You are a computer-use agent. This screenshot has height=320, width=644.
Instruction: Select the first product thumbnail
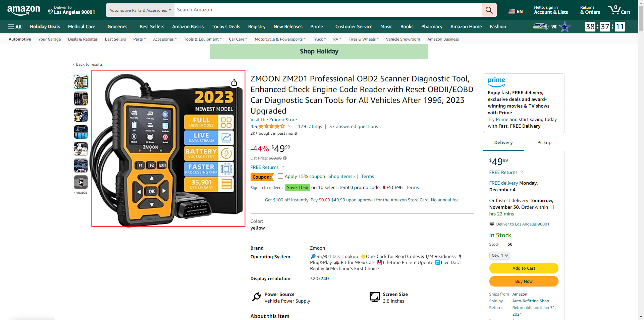[x=81, y=82]
